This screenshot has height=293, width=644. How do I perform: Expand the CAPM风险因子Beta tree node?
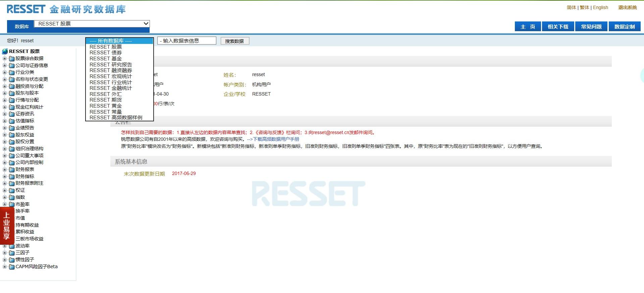[x=5, y=267]
